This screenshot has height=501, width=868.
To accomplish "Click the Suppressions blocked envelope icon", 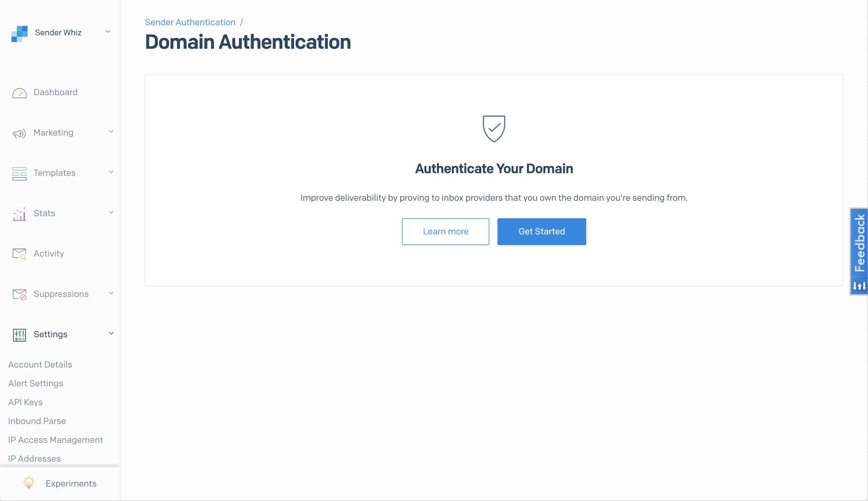I will (19, 294).
